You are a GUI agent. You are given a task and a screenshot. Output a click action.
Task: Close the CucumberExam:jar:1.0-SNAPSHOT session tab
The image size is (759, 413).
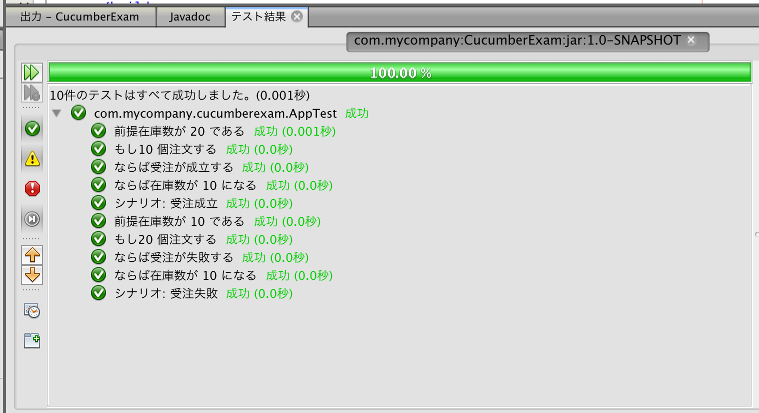tap(690, 40)
